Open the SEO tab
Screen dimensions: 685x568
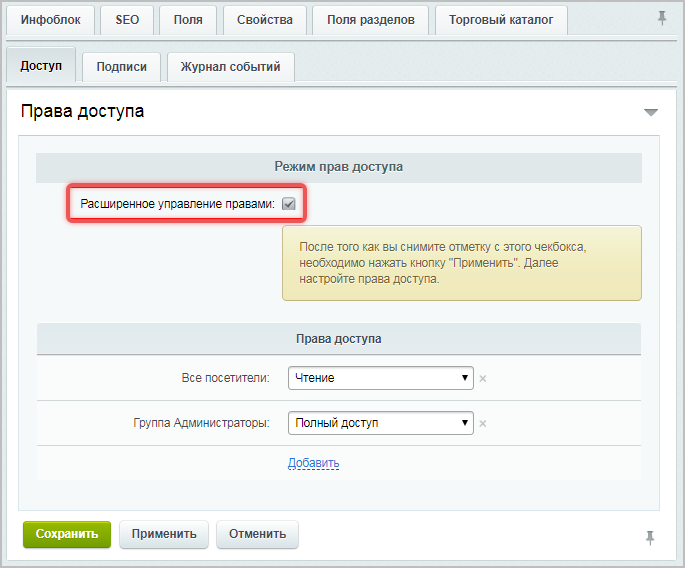click(127, 20)
